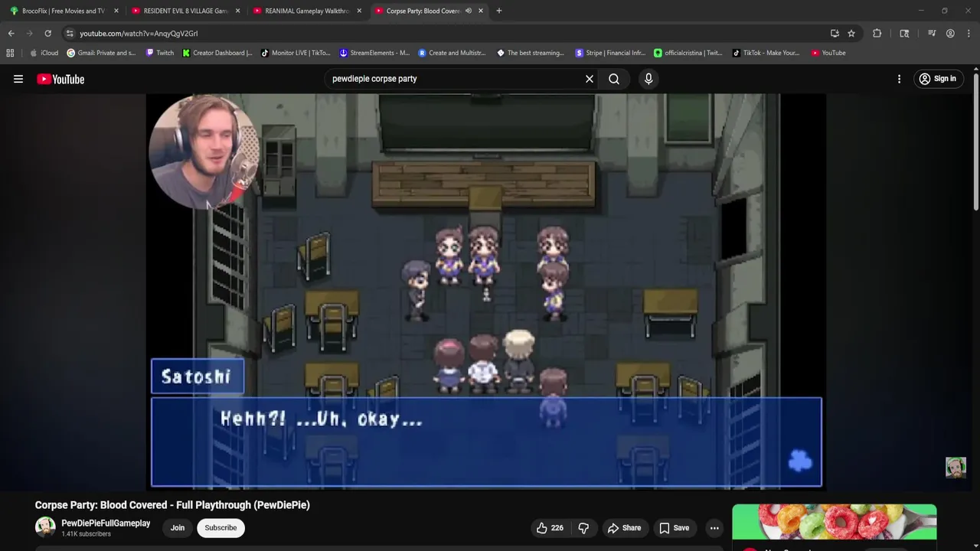This screenshot has width=980, height=551.
Task: Share the video
Action: point(624,528)
